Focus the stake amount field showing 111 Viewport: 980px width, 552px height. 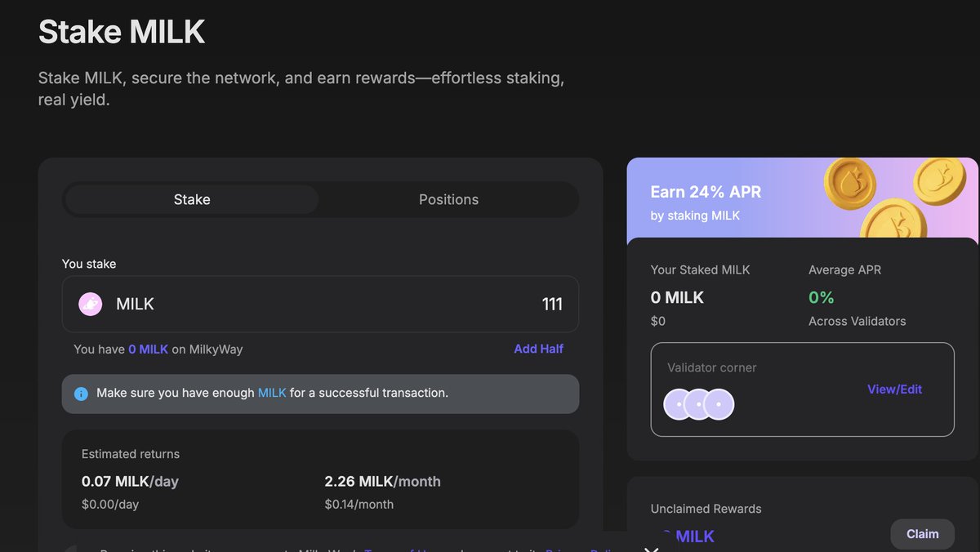point(320,304)
